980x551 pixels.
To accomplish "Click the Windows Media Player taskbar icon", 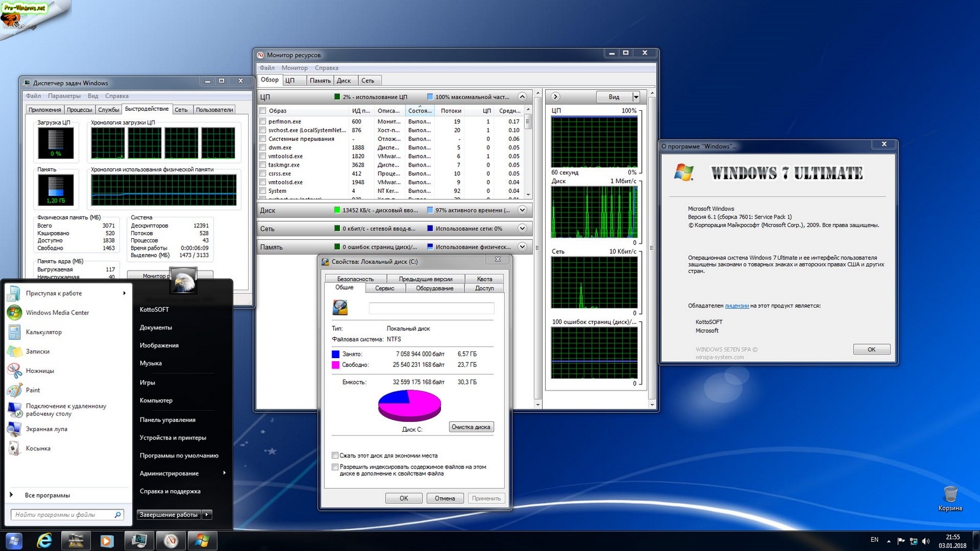I will (x=107, y=541).
